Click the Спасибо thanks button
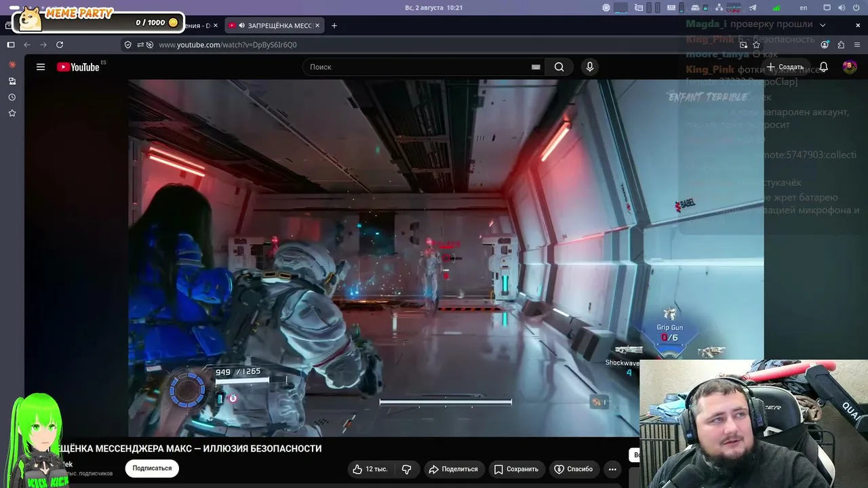 [x=574, y=469]
